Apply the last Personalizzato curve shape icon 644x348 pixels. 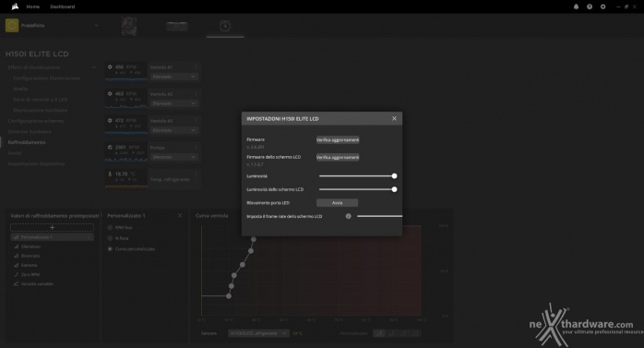pos(415,333)
